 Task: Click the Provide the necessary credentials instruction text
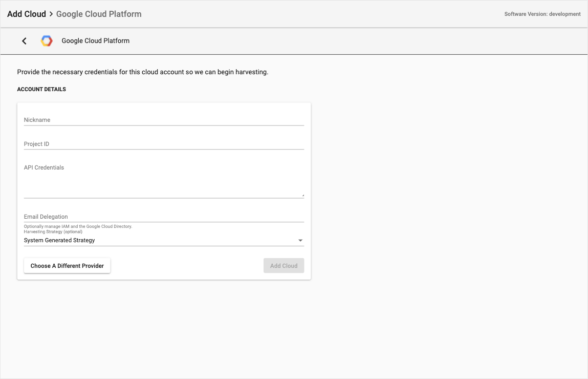click(x=143, y=72)
